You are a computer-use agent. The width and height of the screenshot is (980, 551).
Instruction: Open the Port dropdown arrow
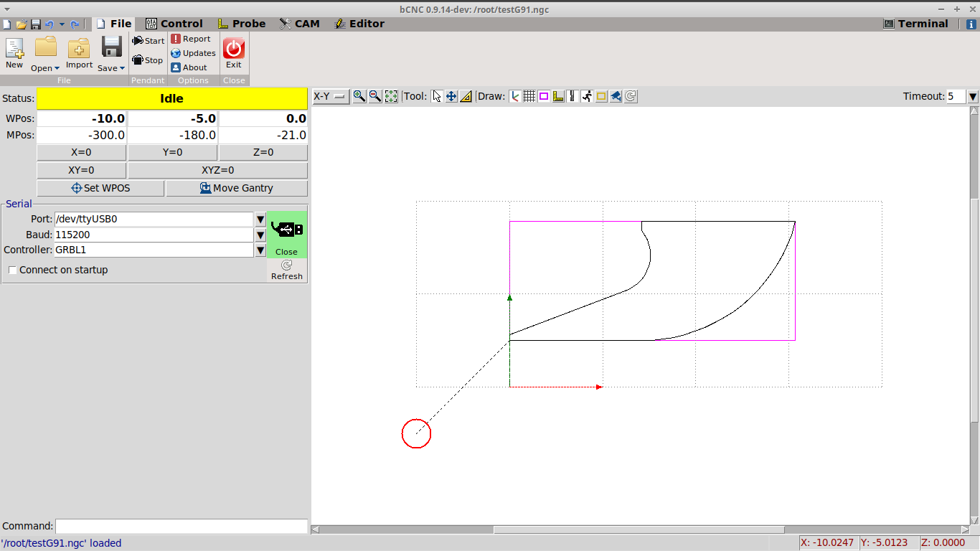[x=260, y=219]
